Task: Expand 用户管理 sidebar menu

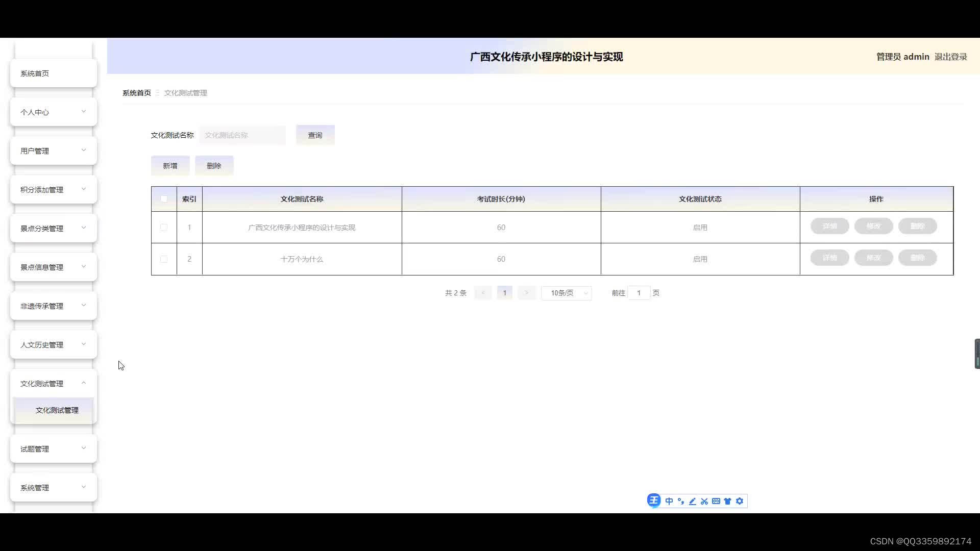Action: [x=54, y=151]
